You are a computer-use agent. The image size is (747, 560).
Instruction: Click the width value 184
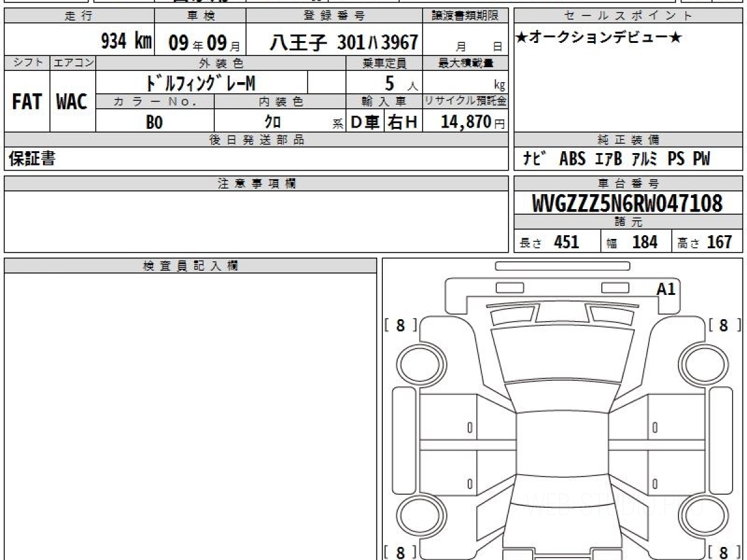click(x=645, y=242)
